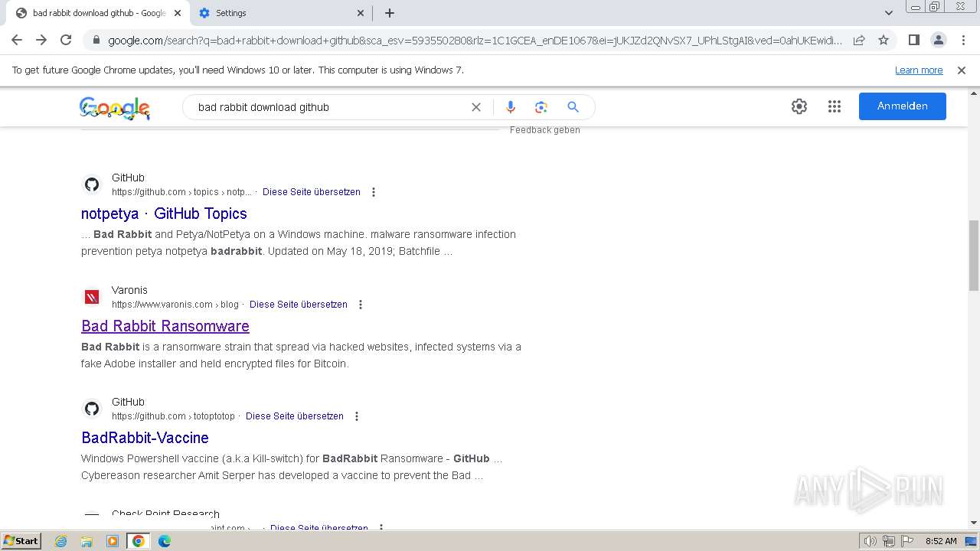
Task: Click taskbar clock 8:52 AM
Action: tap(941, 541)
